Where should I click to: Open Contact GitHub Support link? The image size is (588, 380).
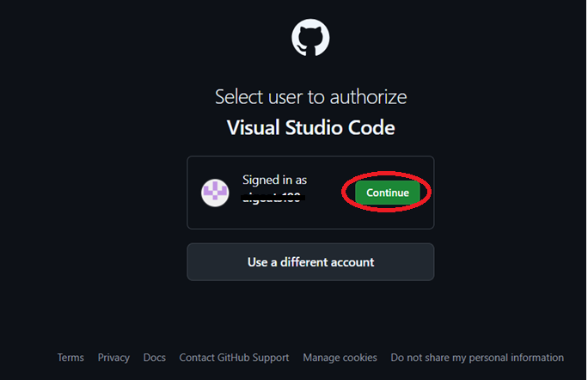pos(234,358)
